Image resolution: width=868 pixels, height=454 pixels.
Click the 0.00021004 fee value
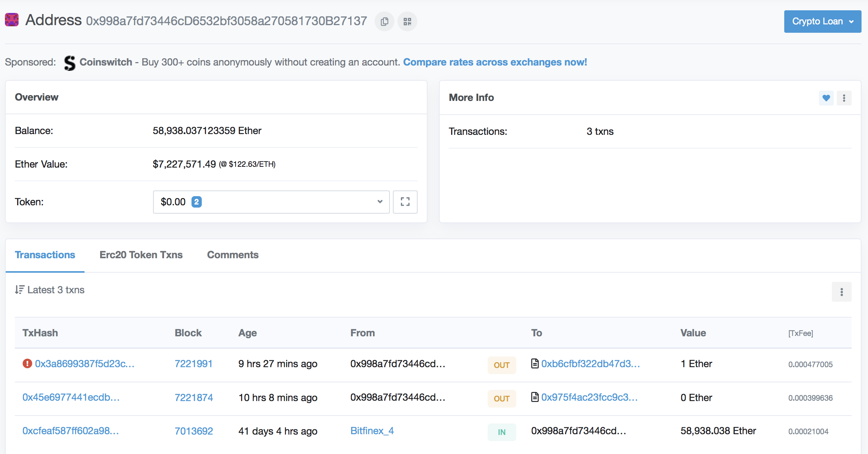[x=808, y=431]
